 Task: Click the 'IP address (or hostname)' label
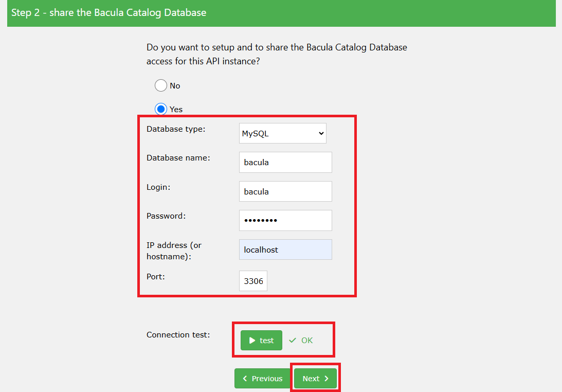point(174,251)
